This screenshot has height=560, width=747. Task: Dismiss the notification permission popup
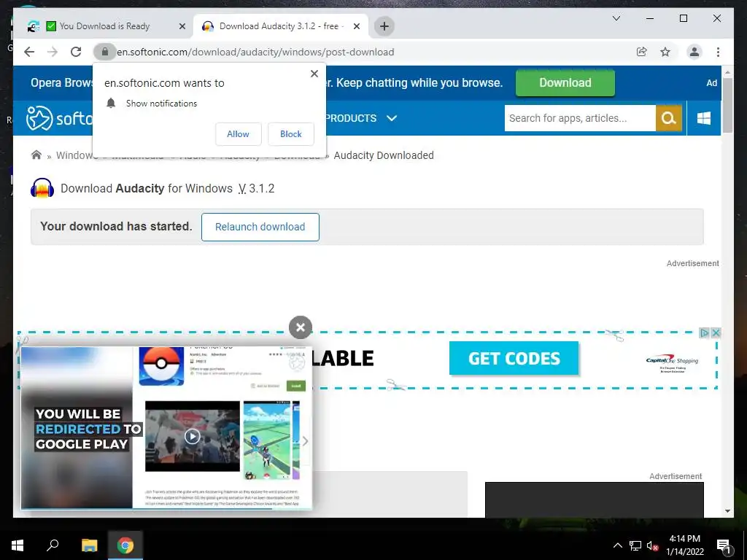(314, 74)
